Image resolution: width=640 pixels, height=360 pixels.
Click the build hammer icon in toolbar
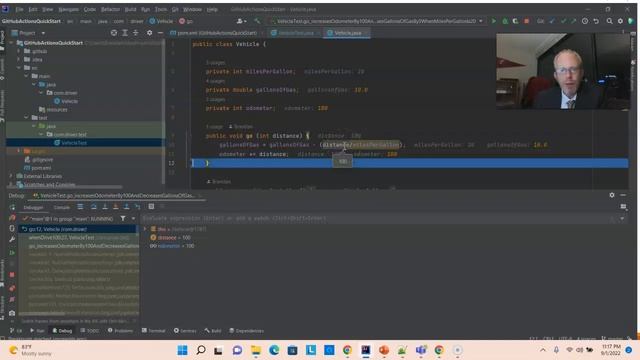pos(257,21)
